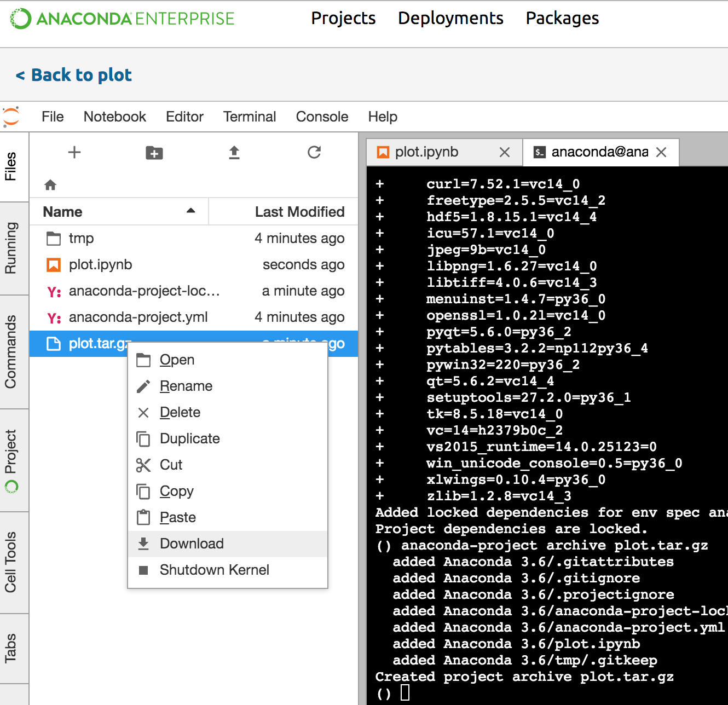Select the tmp folder name

[x=81, y=239]
